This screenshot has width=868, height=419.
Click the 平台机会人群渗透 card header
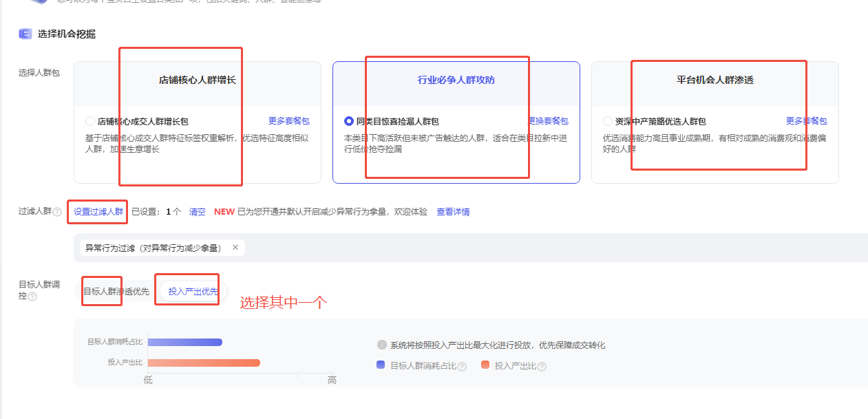click(714, 80)
